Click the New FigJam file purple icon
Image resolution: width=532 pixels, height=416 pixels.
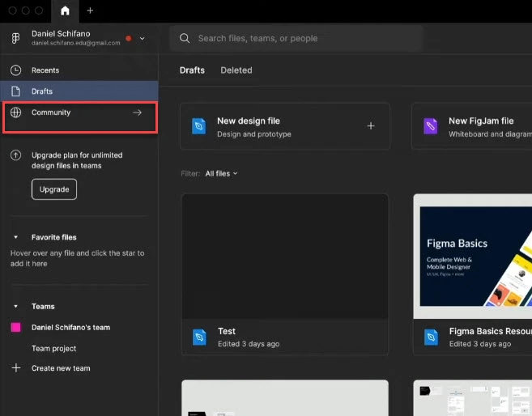(431, 126)
